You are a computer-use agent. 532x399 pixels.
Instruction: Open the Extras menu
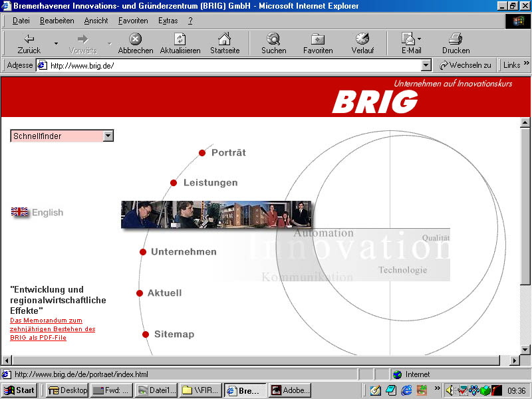click(168, 21)
